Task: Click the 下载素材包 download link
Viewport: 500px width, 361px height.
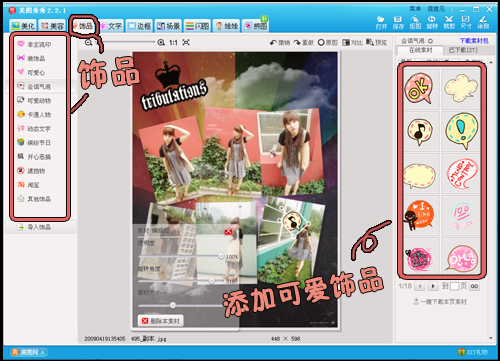Action: coord(474,41)
